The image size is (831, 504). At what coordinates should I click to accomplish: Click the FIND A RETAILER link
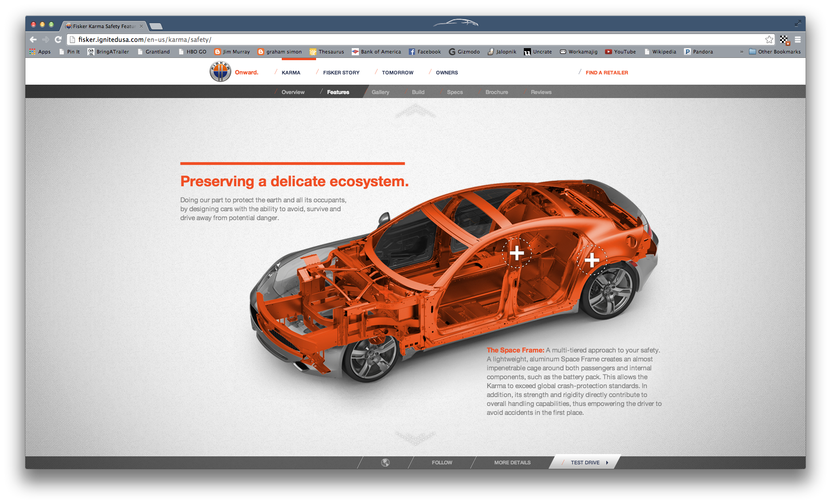(x=607, y=73)
